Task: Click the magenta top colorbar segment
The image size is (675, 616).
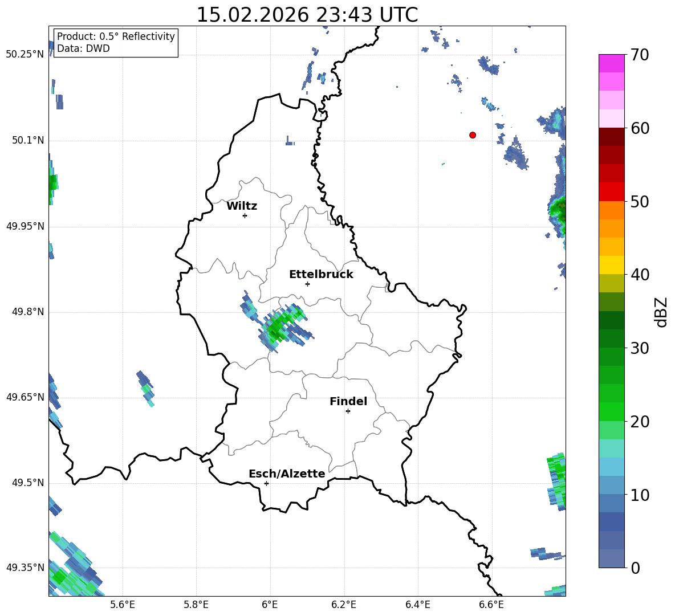Action: tap(611, 63)
